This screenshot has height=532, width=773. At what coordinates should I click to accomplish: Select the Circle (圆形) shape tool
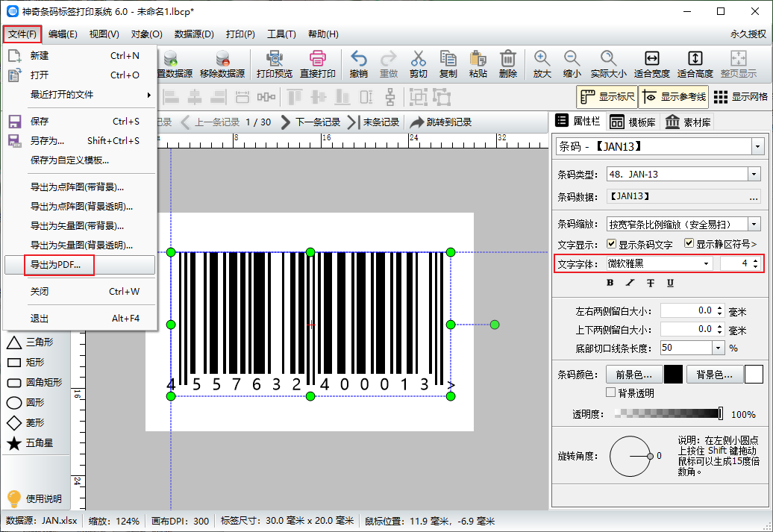tap(25, 403)
